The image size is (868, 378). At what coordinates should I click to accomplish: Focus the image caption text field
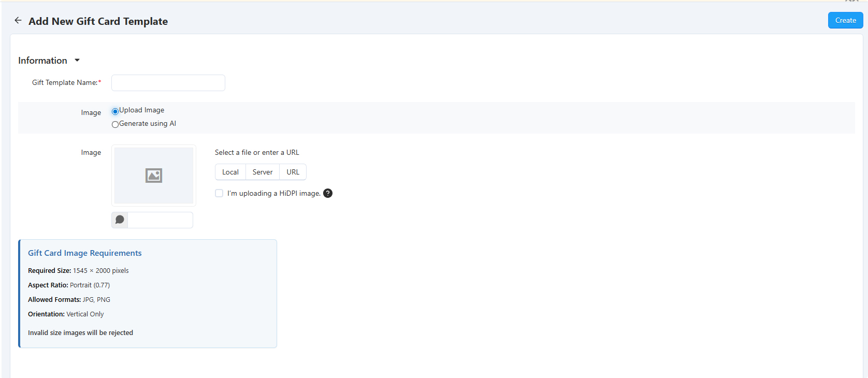pos(160,220)
